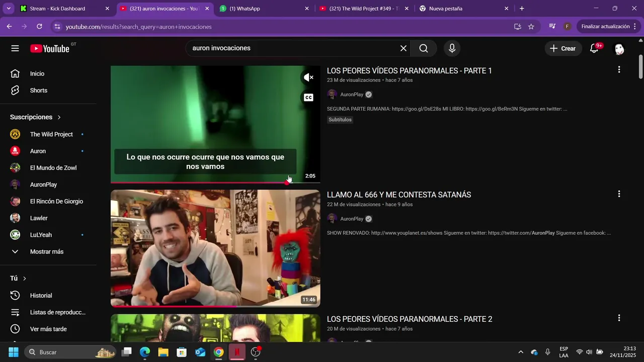Open Microsoft Edge from the taskbar
This screenshot has width=644, height=362.
145,352
